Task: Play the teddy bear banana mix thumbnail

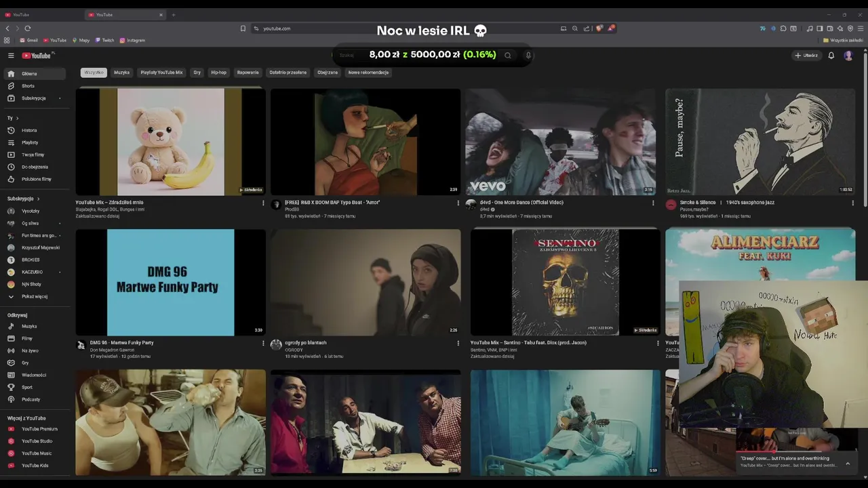Action: click(170, 142)
